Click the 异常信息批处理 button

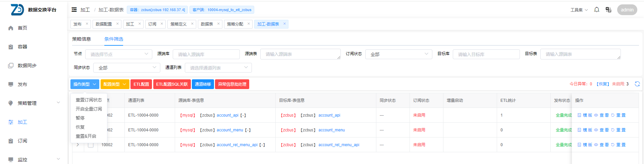tap(232, 84)
